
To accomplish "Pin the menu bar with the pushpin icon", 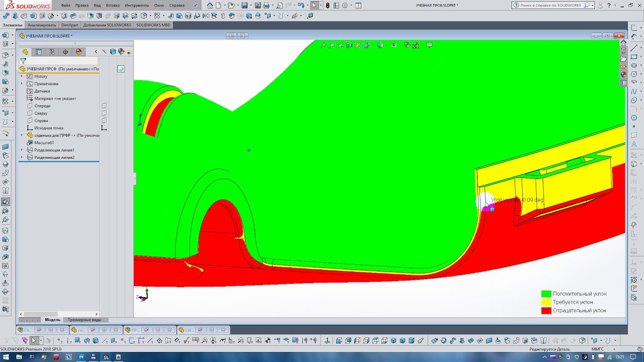I will pos(195,5).
